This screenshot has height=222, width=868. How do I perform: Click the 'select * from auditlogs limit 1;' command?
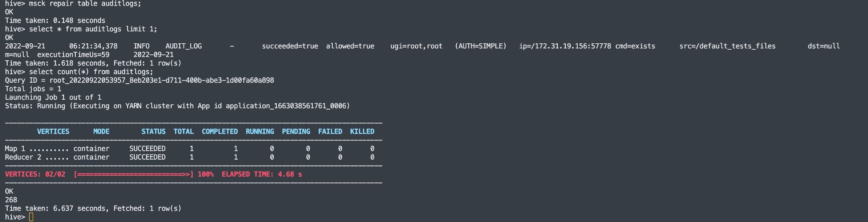(93, 29)
